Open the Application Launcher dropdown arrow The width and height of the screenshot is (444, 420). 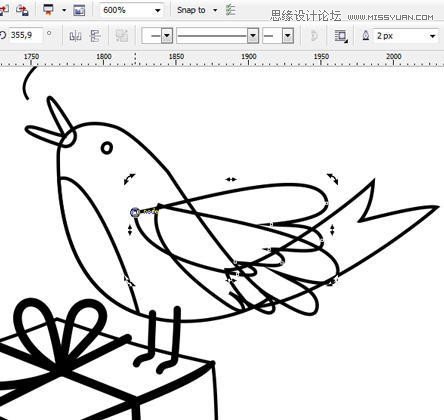tap(64, 10)
